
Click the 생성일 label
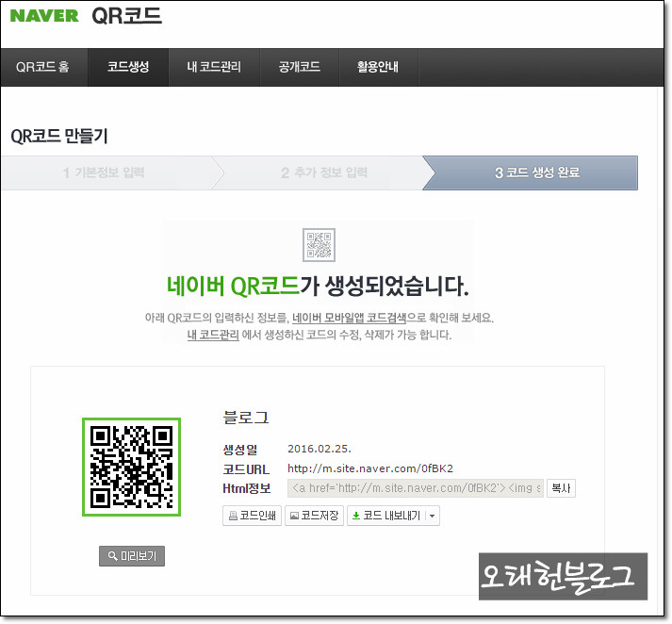(240, 449)
